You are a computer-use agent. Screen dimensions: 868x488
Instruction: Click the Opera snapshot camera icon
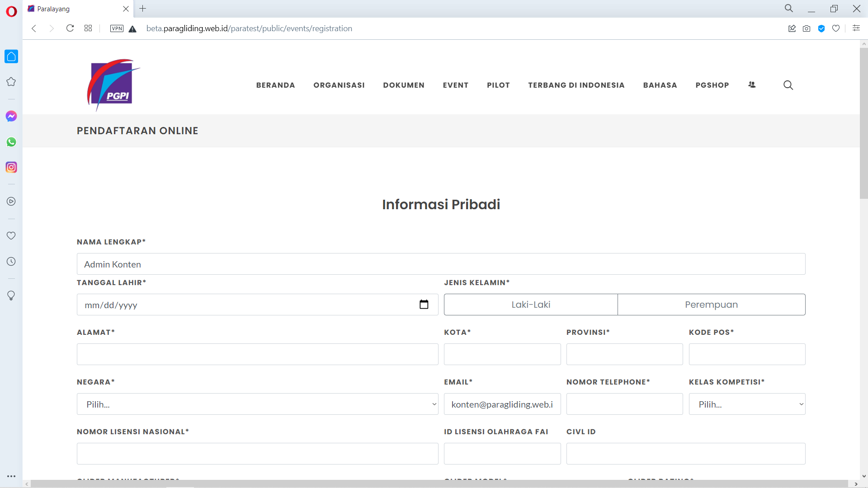point(807,28)
